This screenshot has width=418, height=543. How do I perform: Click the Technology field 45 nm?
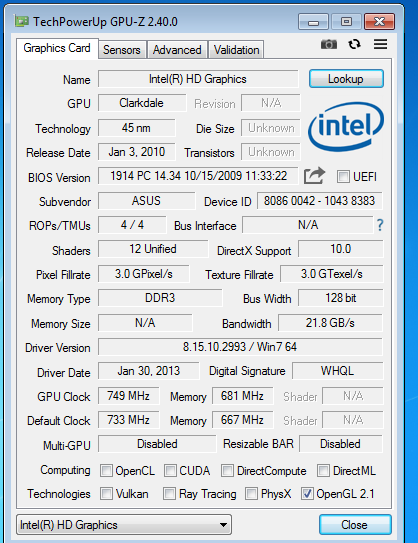coord(136,128)
